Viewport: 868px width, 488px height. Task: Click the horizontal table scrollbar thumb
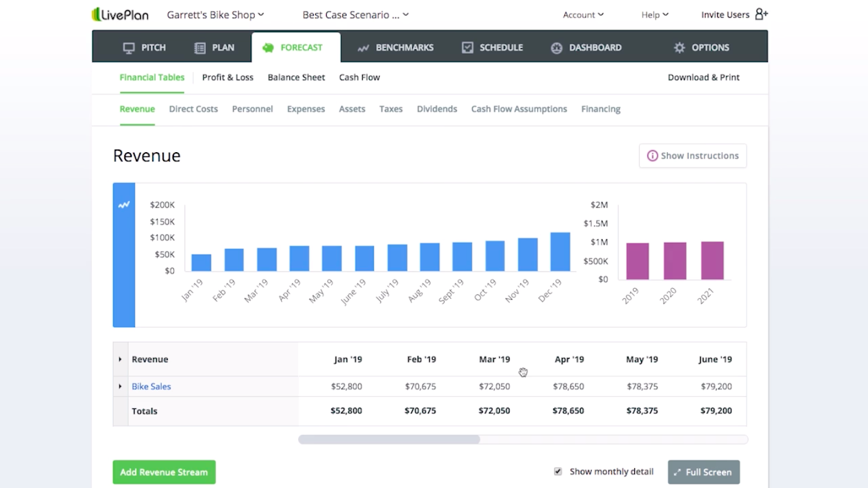point(389,440)
